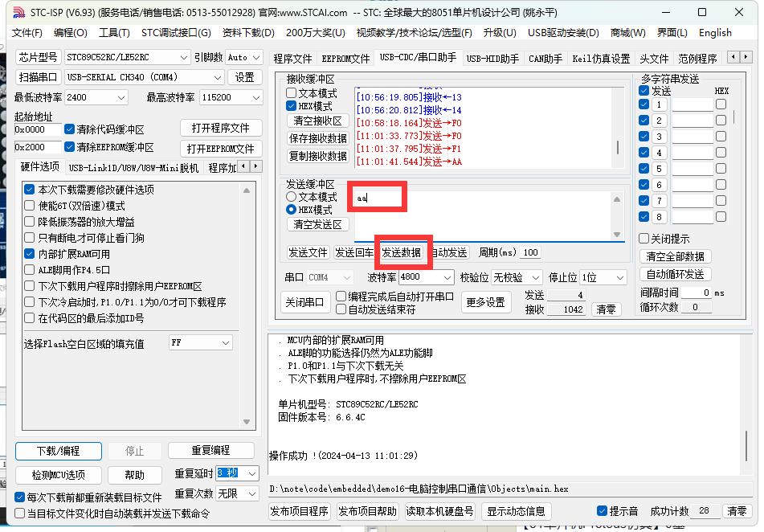Uncheck multi-string row 5 send checkbox
764x532 pixels.
pyautogui.click(x=644, y=169)
